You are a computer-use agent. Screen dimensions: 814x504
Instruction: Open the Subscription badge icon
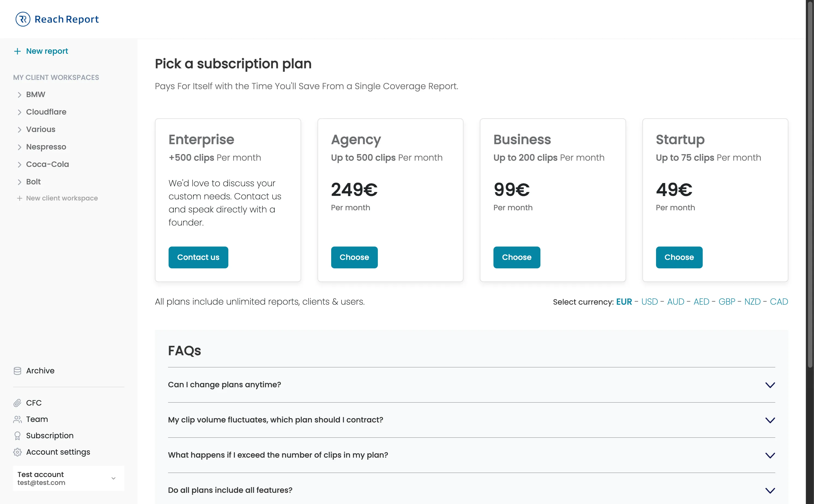click(18, 435)
